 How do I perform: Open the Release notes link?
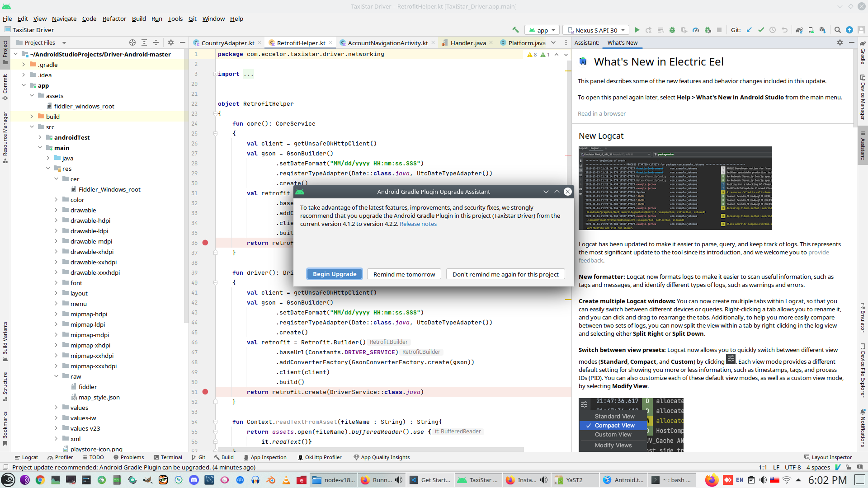418,224
